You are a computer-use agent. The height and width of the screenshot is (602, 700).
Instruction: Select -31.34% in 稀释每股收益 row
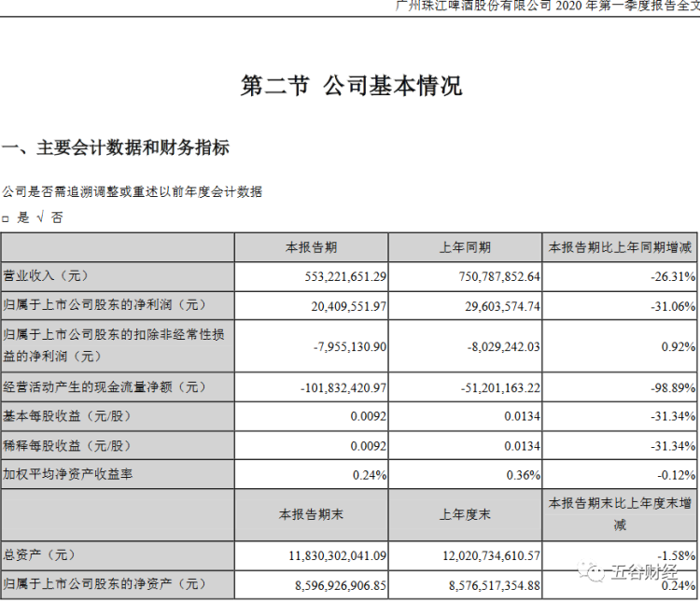point(673,446)
